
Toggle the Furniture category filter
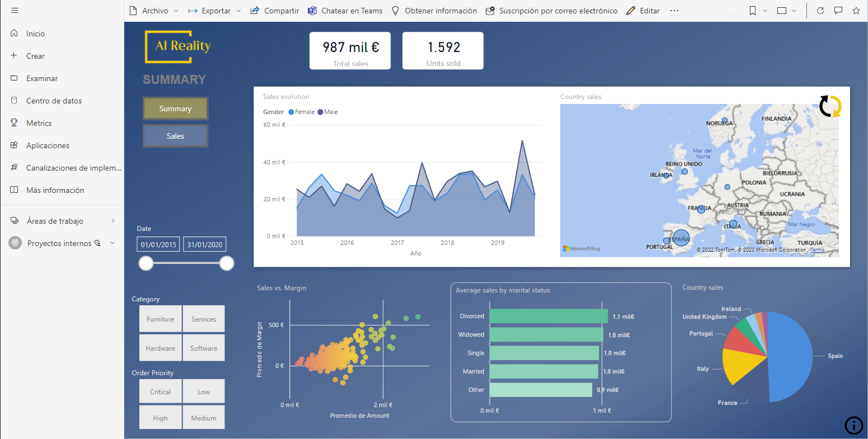click(161, 319)
